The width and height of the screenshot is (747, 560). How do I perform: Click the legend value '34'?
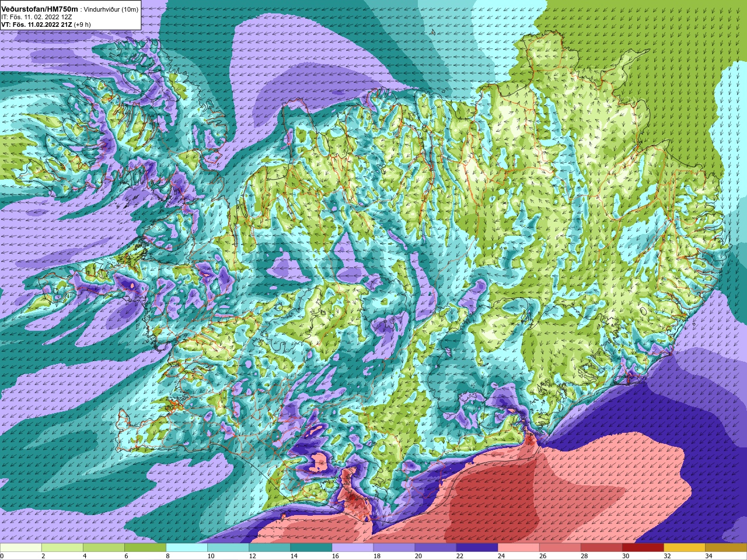[708, 556]
